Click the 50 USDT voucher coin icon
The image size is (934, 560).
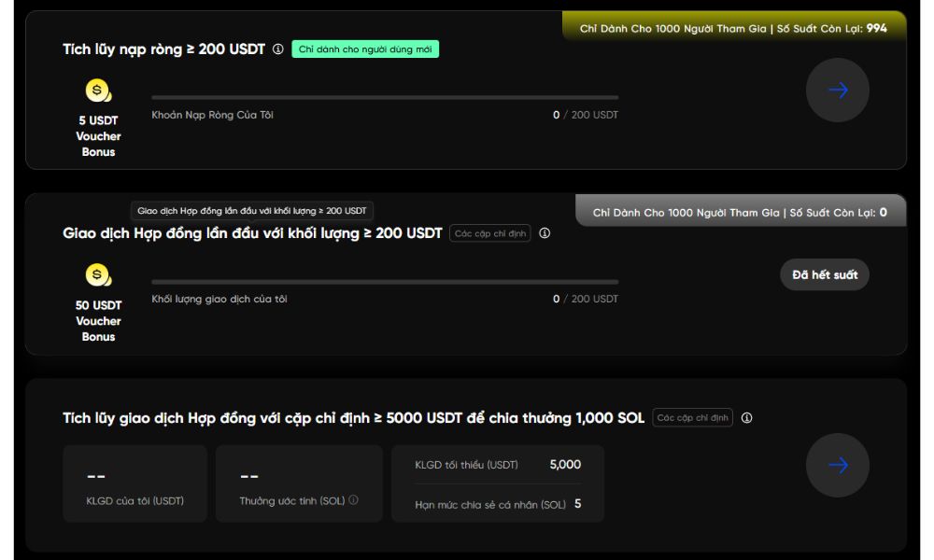pyautogui.click(x=98, y=275)
